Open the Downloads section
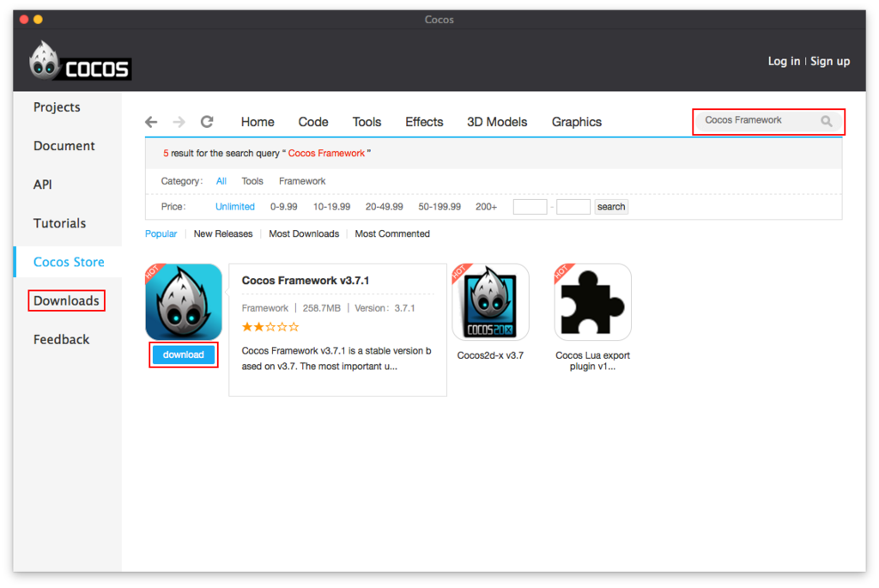Screen dimensions: 879x588 click(x=66, y=300)
